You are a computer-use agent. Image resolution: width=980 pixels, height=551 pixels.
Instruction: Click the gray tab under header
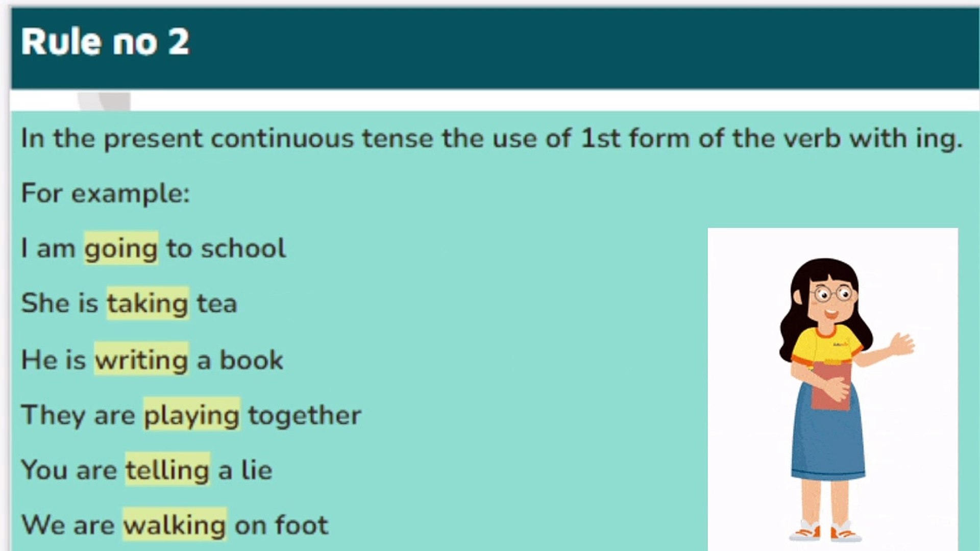point(105,101)
